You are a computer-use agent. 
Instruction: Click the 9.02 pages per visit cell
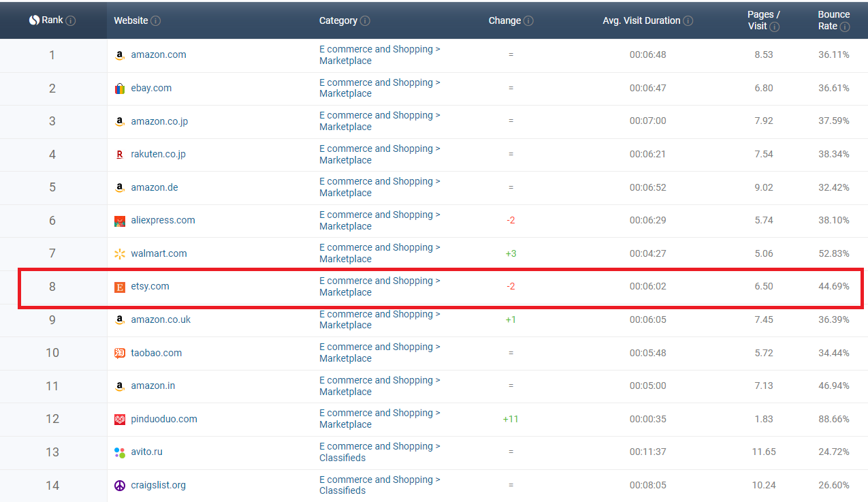click(x=764, y=187)
